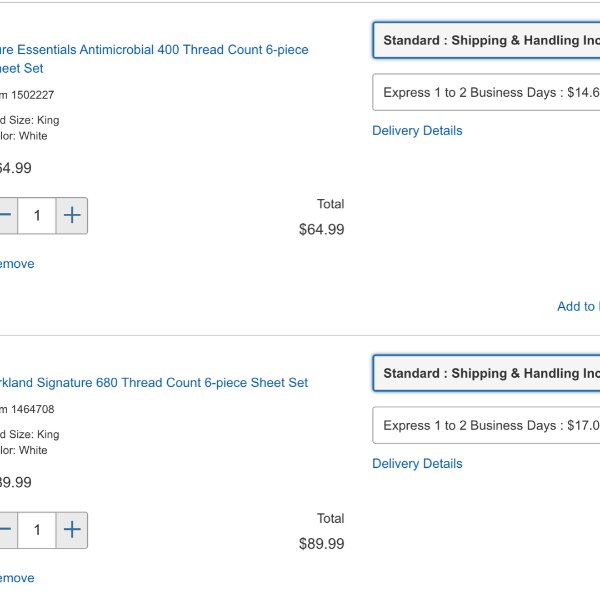Decrease quantity of Kirkland 680 Thread Count set
Image resolution: width=600 pixels, height=600 pixels.
(x=8, y=530)
